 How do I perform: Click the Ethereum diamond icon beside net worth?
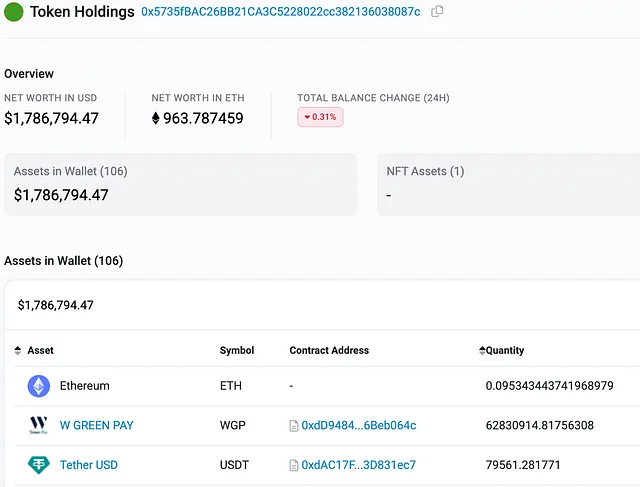coord(156,119)
